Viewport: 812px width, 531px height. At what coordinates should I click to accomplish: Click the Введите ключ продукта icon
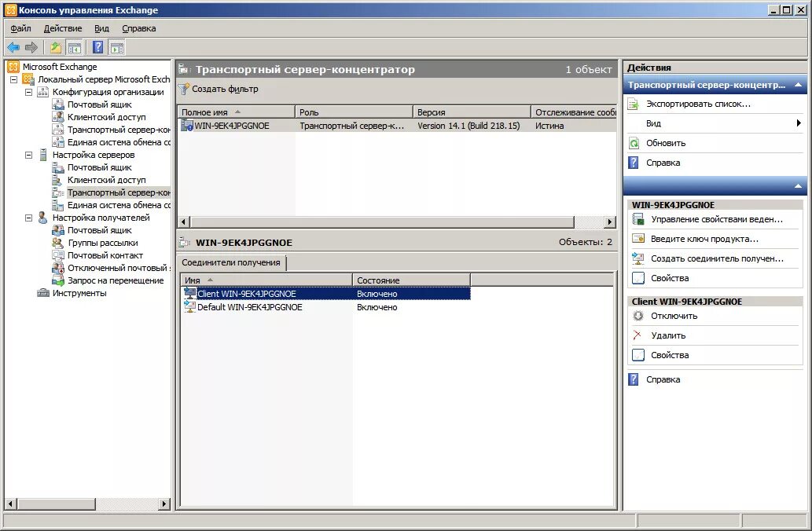point(638,239)
